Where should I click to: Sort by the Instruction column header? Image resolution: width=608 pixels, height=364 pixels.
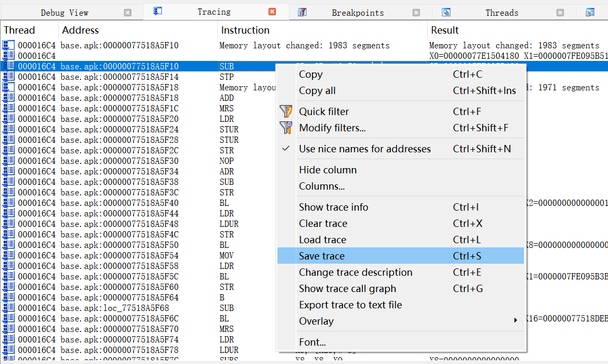click(x=322, y=30)
